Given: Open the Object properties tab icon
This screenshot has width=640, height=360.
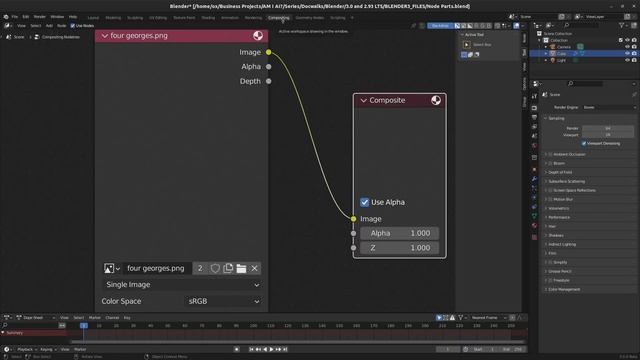Looking at the screenshot, I should pos(534,169).
